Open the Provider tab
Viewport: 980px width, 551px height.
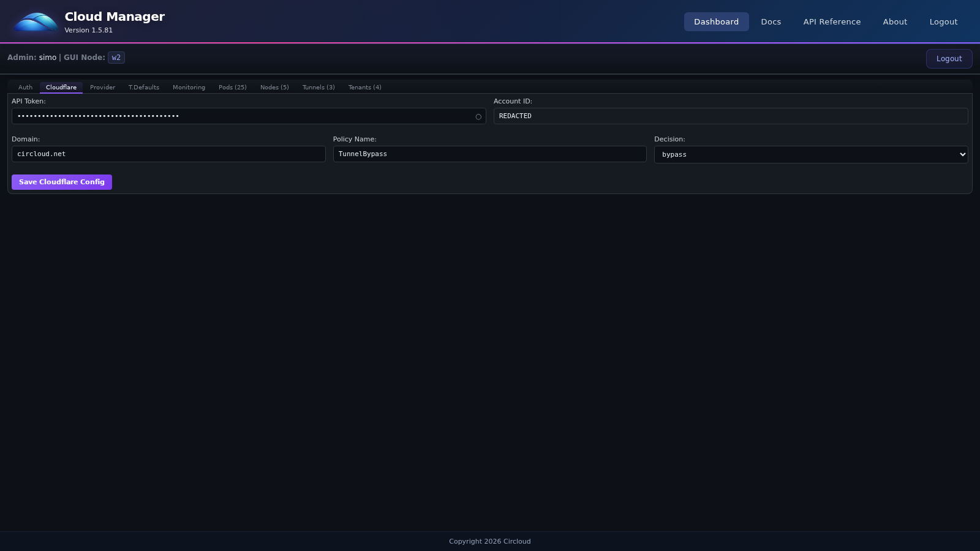point(102,87)
